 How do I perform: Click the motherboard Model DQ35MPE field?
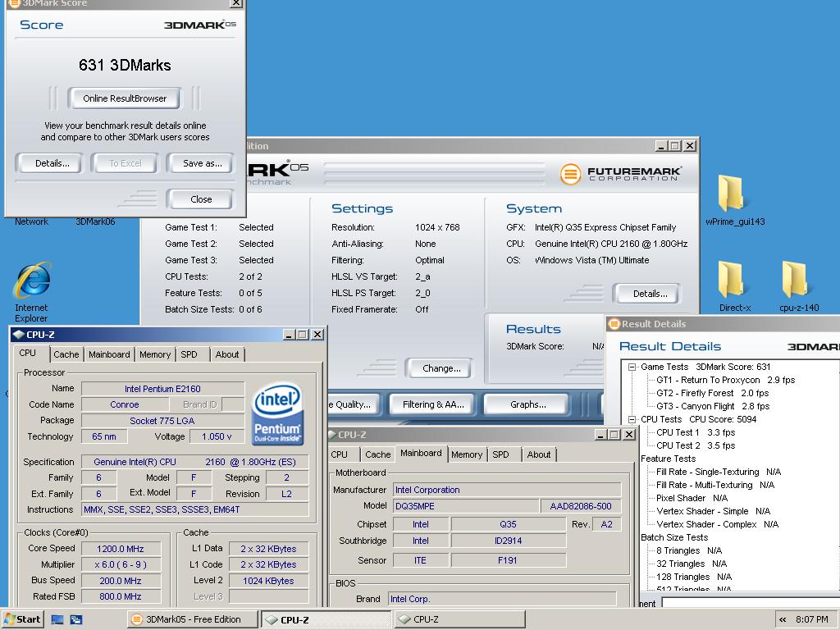(466, 506)
